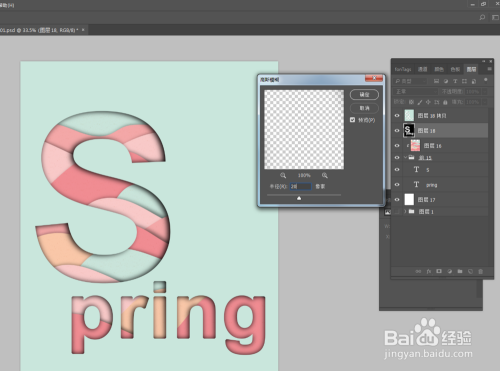Add a layer mask using the mask icon
Viewport: 500px width, 371px height.
(x=439, y=271)
